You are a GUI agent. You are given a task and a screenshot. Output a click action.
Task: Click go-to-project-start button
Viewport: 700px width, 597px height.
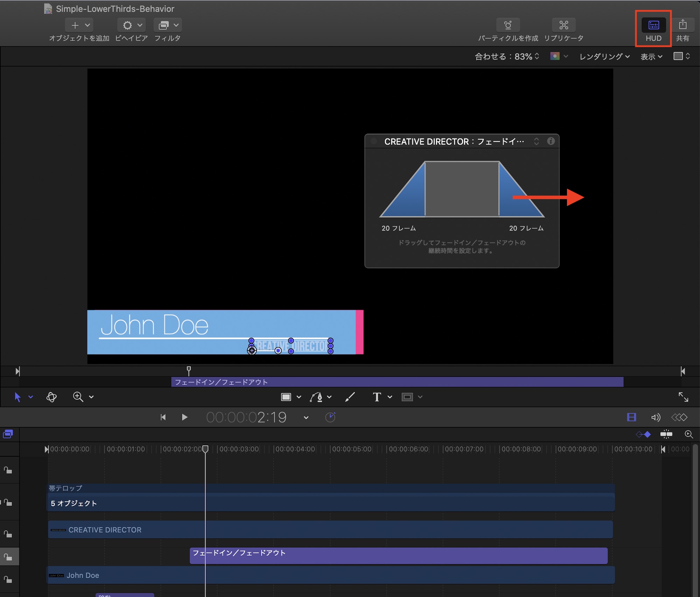[x=163, y=417]
